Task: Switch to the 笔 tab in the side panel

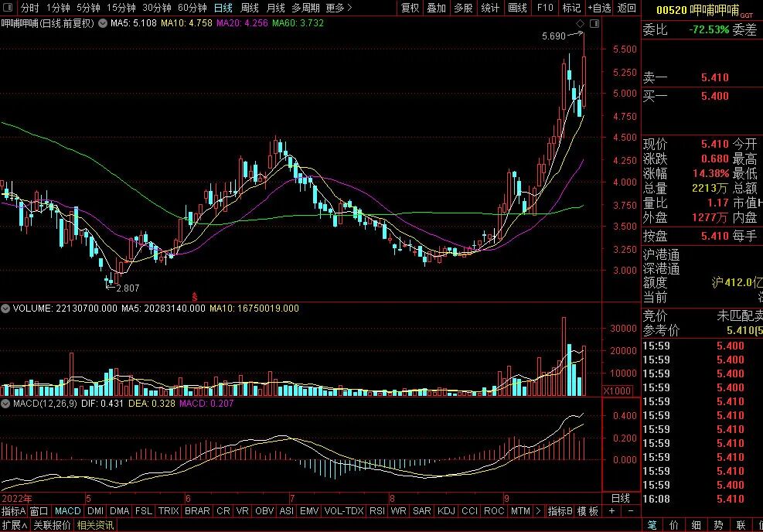Action: click(652, 525)
